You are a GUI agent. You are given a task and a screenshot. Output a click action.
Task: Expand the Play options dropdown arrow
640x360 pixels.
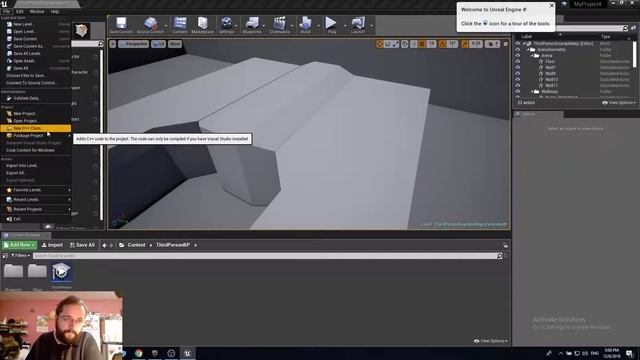[345, 26]
